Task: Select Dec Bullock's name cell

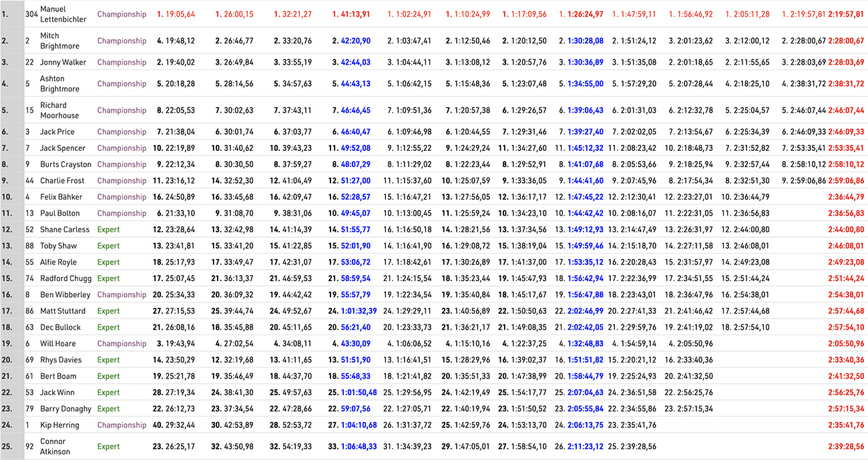Action: tap(60, 327)
